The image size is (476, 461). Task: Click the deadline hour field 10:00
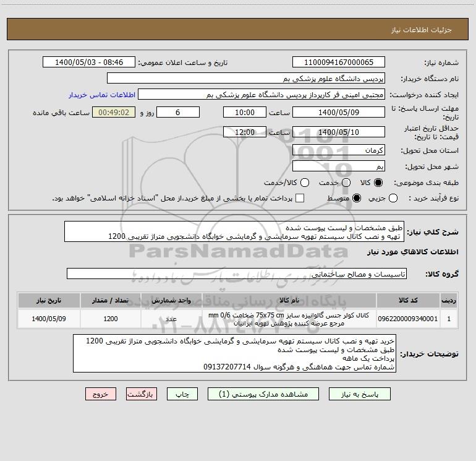[x=245, y=112]
